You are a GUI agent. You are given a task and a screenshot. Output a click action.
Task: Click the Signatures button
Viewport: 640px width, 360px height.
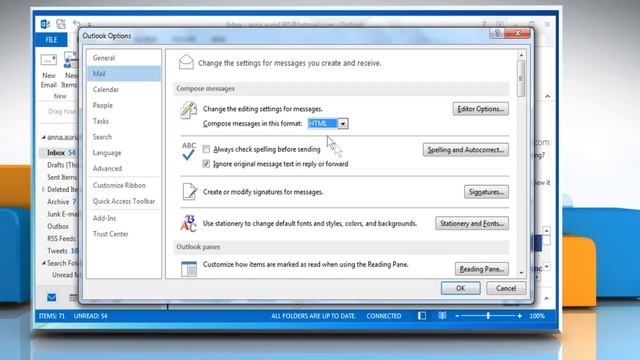[x=486, y=192]
